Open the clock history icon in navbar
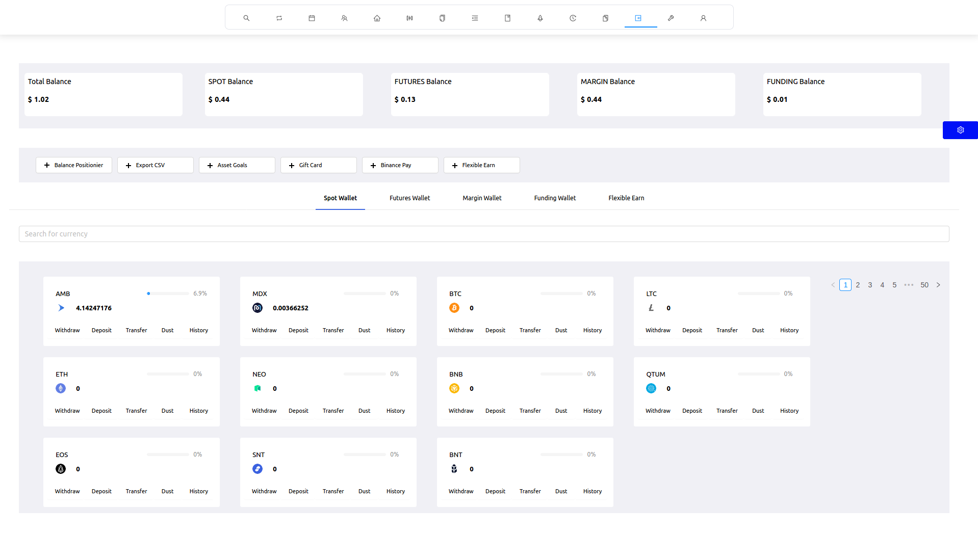The image size is (978, 560). 573,18
